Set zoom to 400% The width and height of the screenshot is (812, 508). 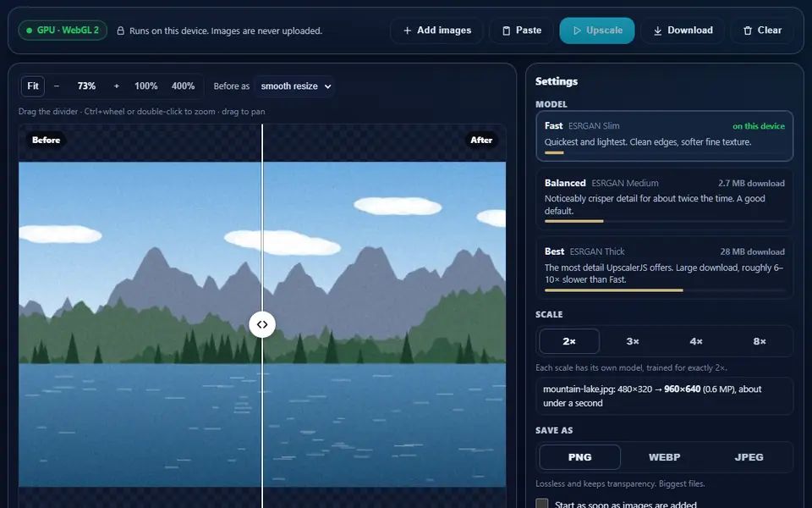[x=184, y=86]
